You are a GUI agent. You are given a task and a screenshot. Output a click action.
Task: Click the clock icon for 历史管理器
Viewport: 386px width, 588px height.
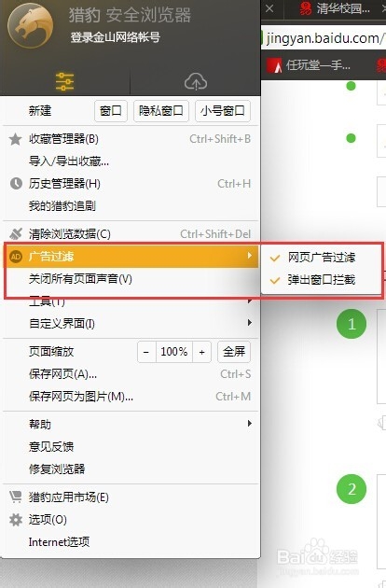(16, 183)
